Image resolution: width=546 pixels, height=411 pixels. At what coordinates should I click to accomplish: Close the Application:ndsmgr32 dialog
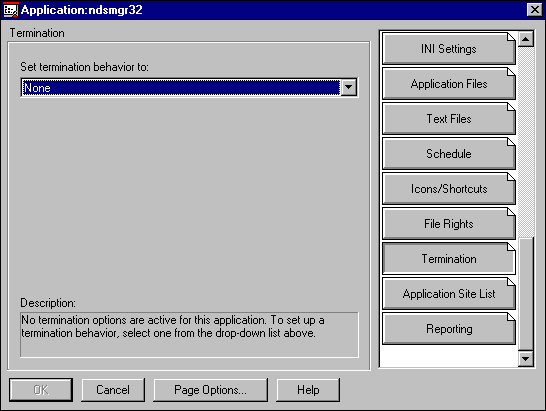(x=534, y=10)
